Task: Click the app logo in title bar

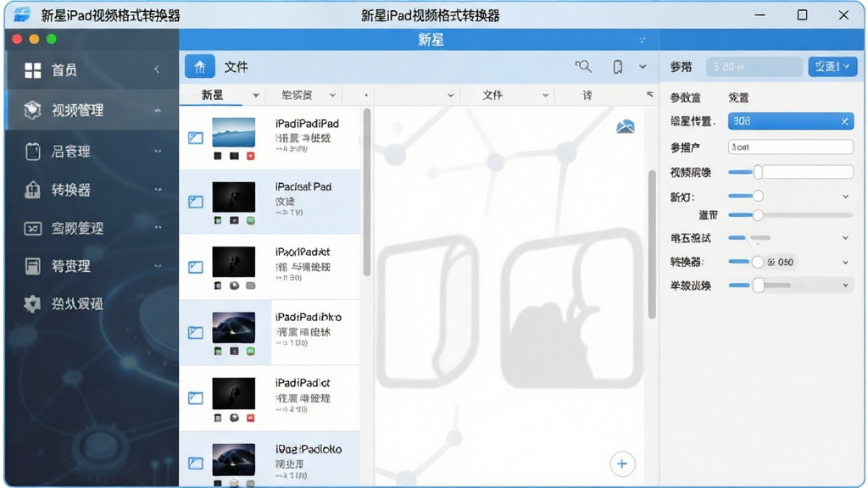Action: (22, 15)
